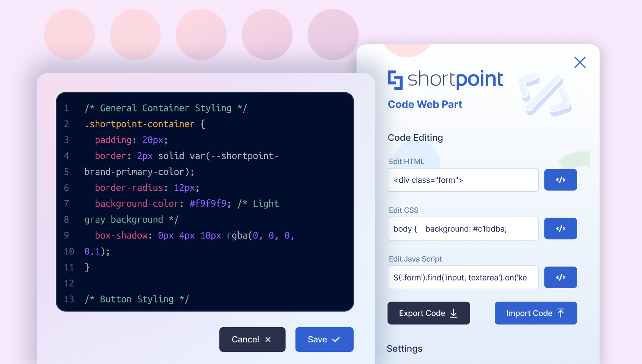
Task: Save the code editor changes
Action: click(x=324, y=339)
